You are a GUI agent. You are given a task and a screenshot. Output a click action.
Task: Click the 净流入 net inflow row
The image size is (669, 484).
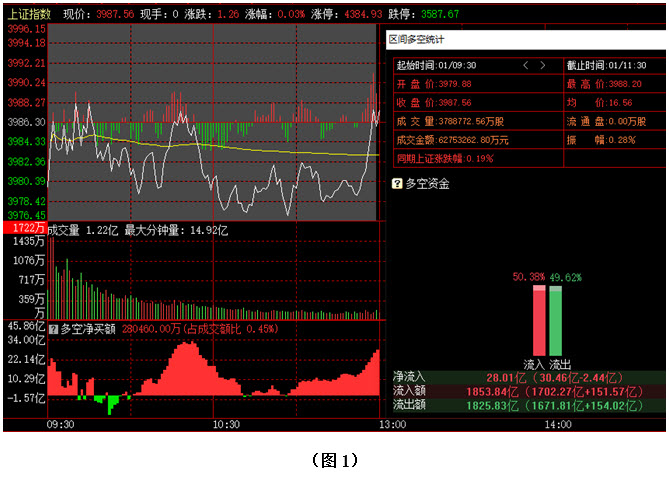(x=529, y=377)
